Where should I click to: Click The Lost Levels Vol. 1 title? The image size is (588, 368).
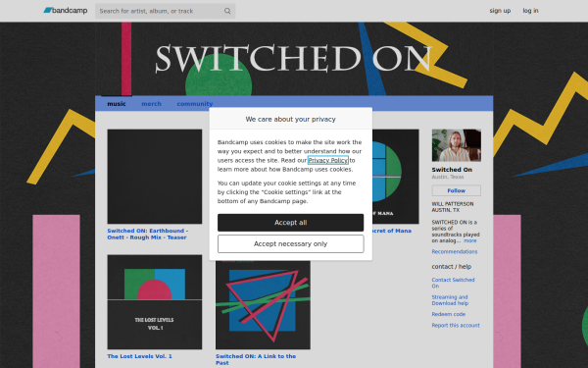[139, 356]
